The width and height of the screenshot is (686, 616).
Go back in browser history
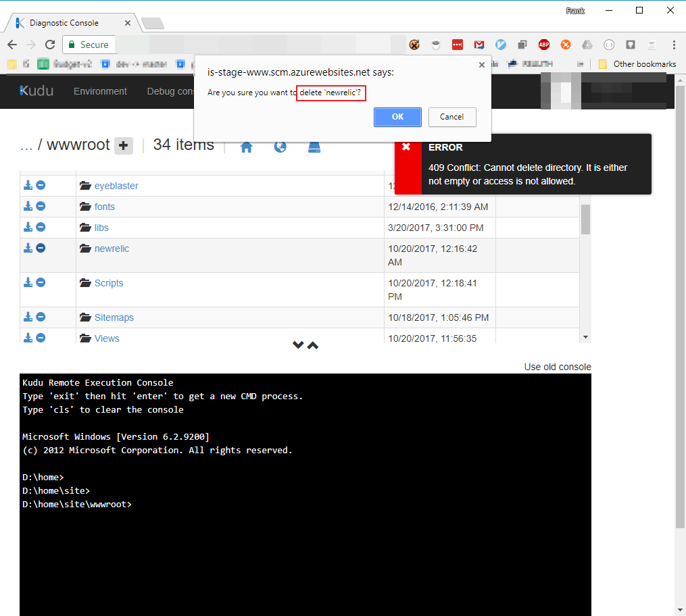(x=12, y=45)
